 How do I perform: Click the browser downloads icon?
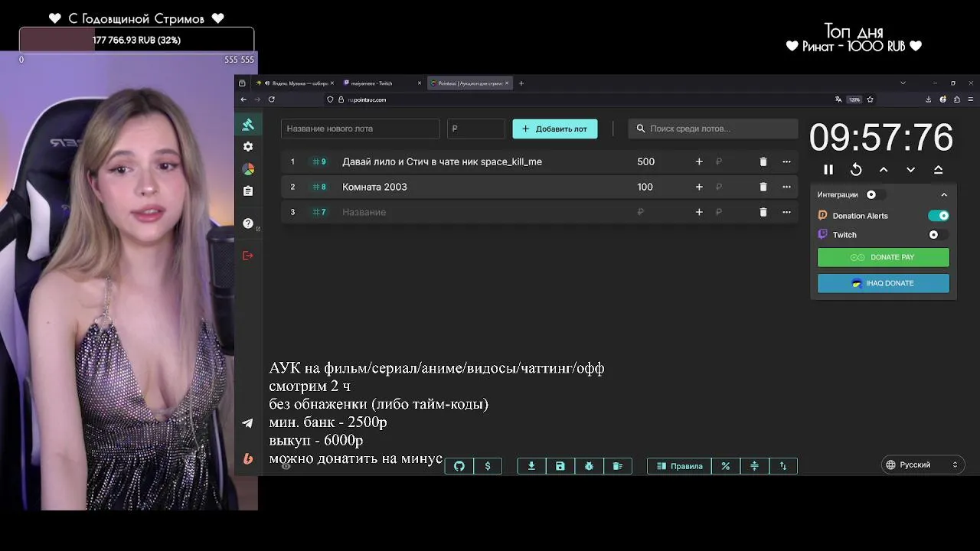[929, 99]
